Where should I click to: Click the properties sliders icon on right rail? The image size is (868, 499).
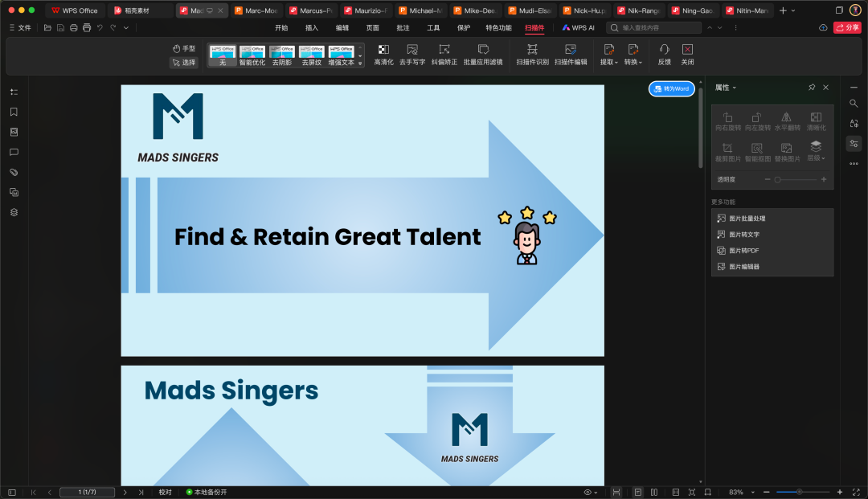coord(854,143)
